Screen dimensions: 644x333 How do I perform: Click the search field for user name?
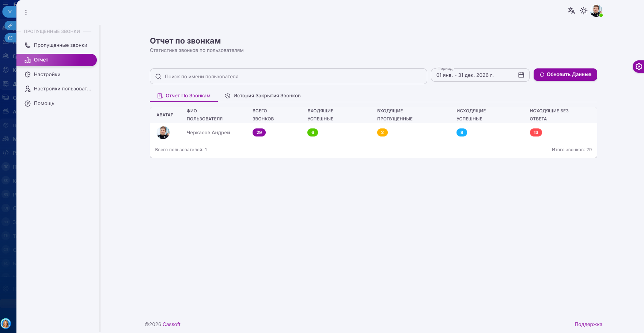pos(288,76)
